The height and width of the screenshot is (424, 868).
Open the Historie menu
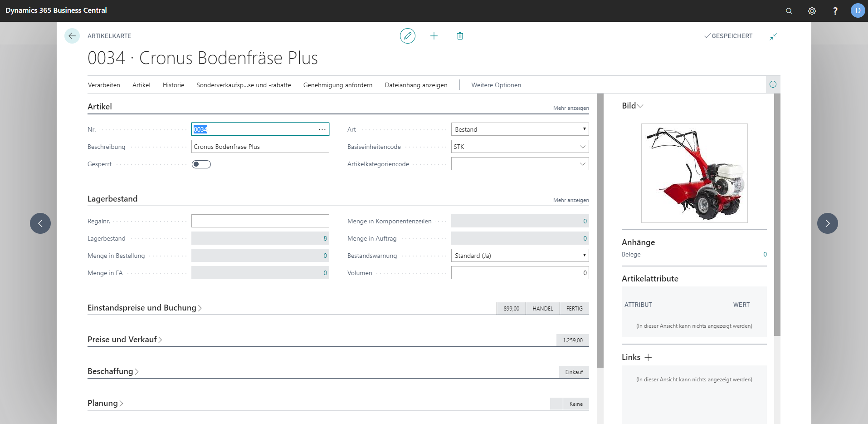[173, 85]
